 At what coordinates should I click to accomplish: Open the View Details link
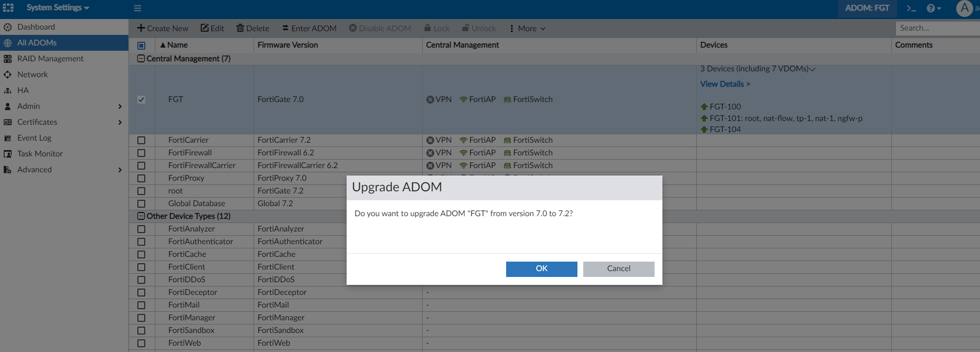[x=725, y=84]
